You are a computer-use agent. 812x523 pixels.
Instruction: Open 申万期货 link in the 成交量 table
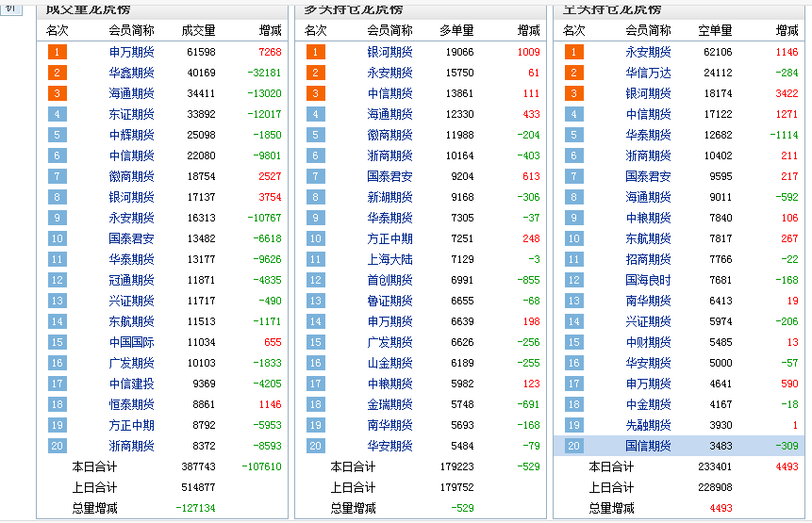(x=131, y=52)
